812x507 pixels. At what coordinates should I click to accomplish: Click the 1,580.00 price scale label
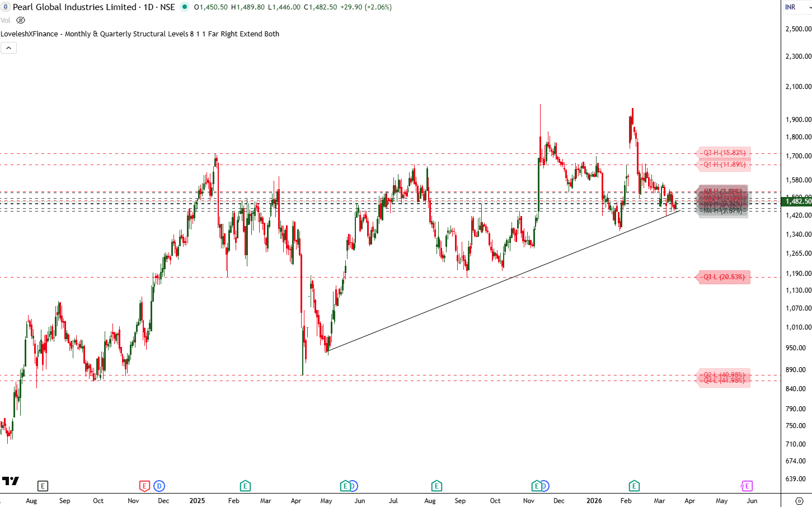799,180
